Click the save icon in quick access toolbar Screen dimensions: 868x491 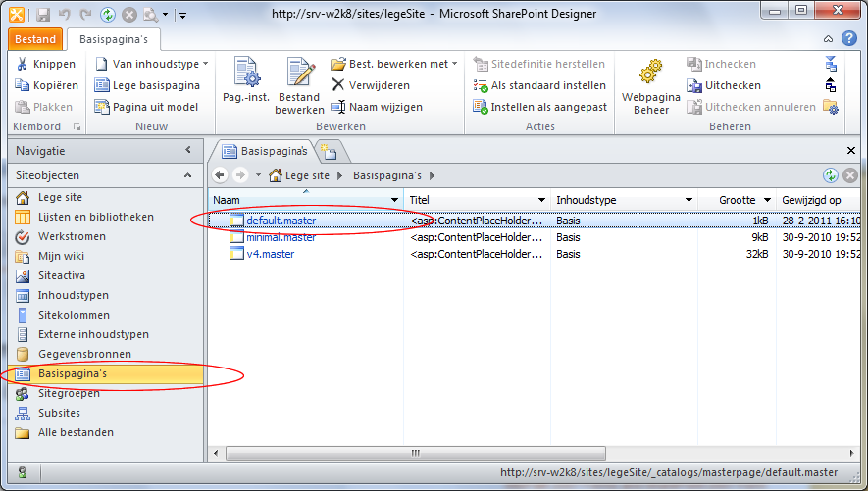(43, 15)
